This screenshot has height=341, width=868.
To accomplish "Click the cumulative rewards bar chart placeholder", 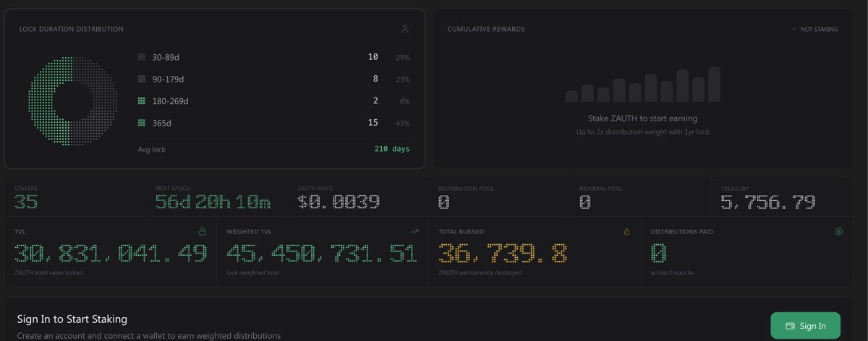I will coord(642,85).
